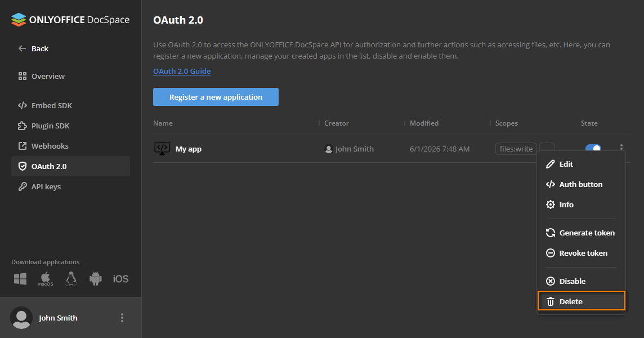The height and width of the screenshot is (338, 644).
Task: Select Delete in the context menu
Action: pyautogui.click(x=581, y=301)
